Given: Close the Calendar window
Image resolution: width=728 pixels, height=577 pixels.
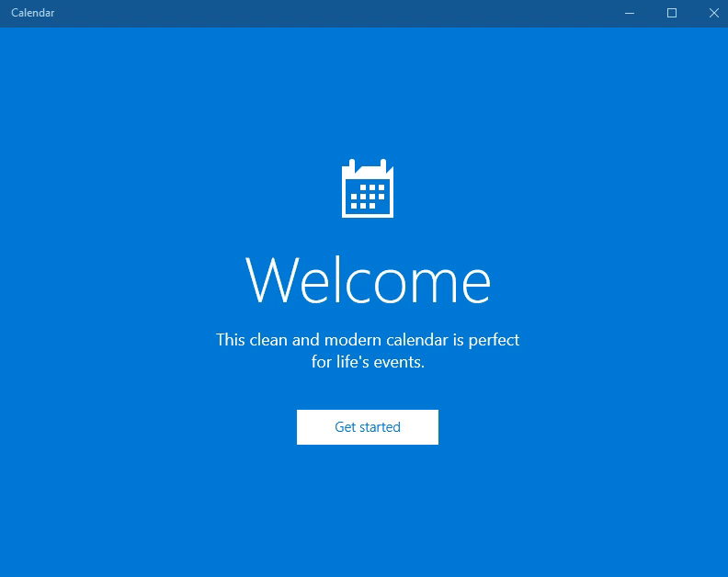Looking at the screenshot, I should pyautogui.click(x=713, y=13).
